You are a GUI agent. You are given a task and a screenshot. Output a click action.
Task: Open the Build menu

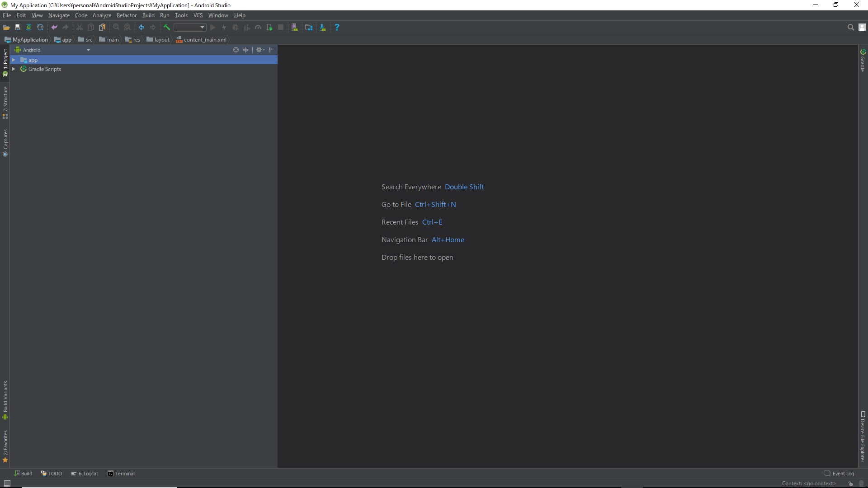(x=148, y=15)
